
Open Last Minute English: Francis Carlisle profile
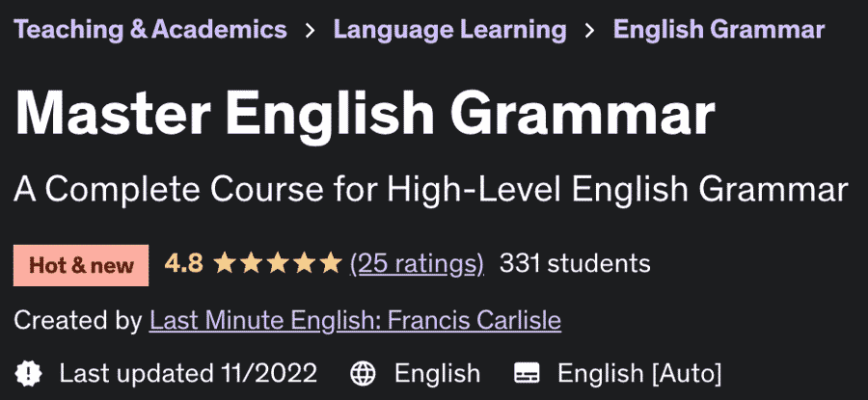355,320
